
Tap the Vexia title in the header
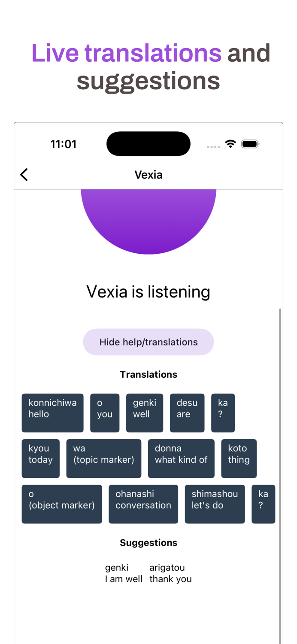pos(148,175)
